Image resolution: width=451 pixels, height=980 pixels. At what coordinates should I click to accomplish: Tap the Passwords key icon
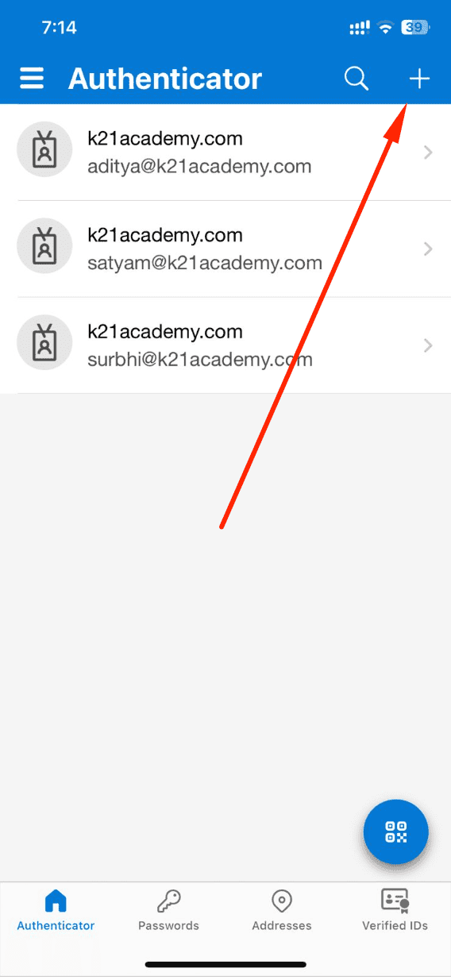(x=168, y=901)
